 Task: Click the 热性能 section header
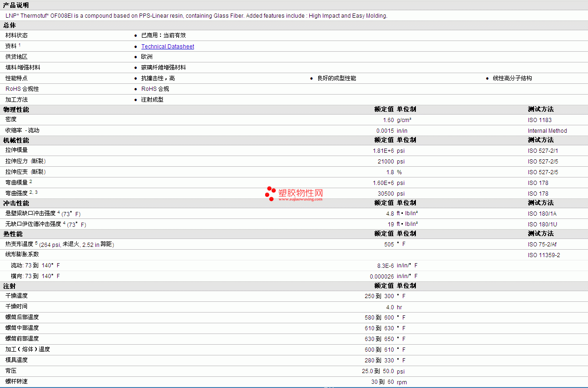[x=13, y=234]
